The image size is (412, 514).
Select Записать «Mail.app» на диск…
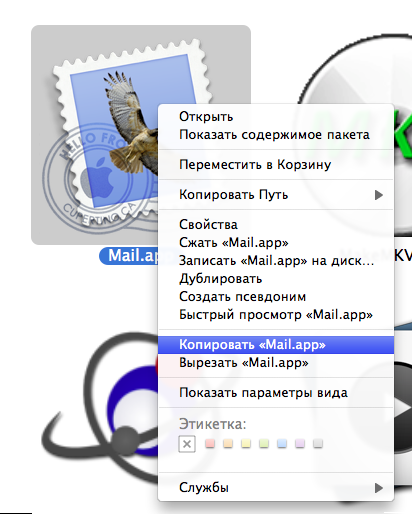tap(275, 260)
